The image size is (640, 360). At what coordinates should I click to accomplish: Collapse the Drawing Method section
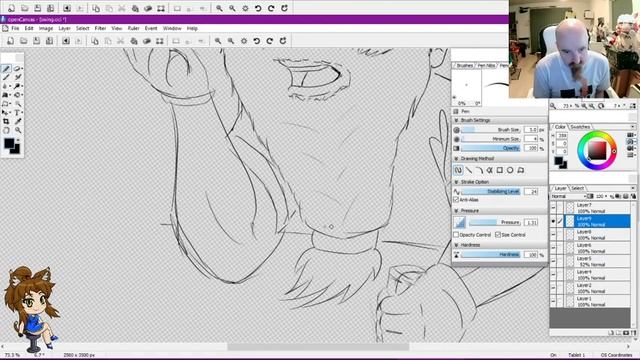point(456,158)
